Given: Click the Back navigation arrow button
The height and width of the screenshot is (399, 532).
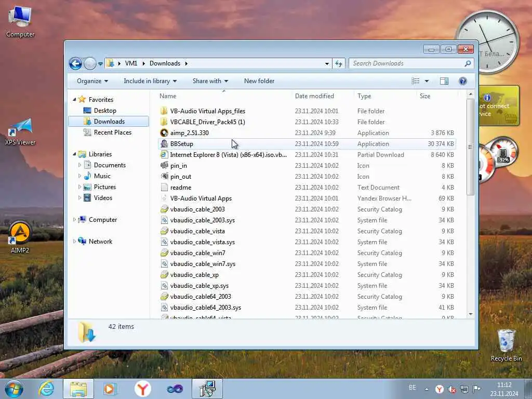Looking at the screenshot, I should (x=75, y=63).
